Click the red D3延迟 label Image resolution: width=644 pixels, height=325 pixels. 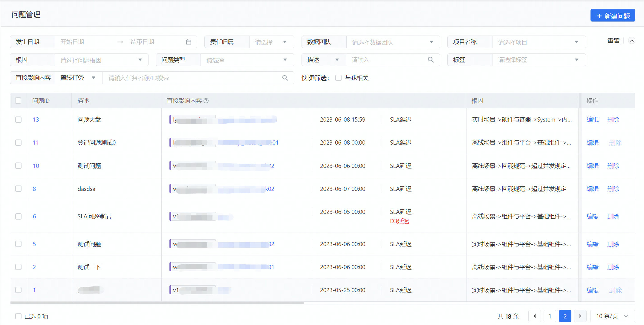click(x=400, y=221)
